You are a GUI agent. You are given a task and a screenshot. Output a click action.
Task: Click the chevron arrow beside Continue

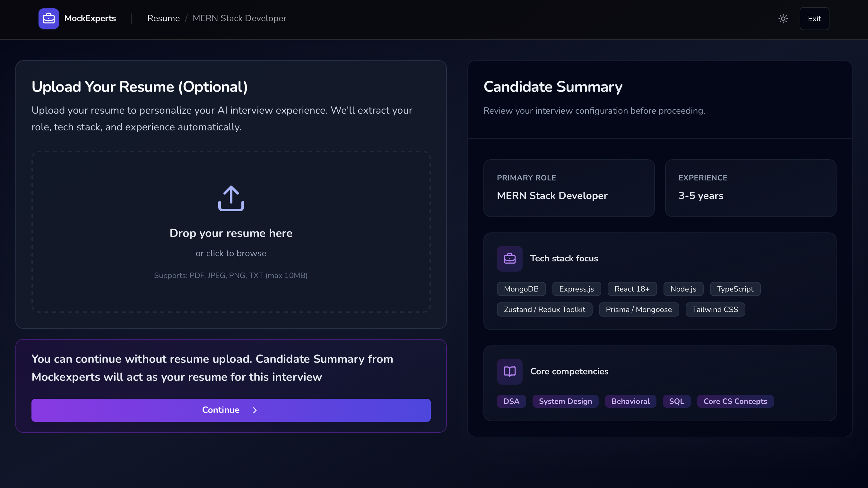(x=255, y=410)
